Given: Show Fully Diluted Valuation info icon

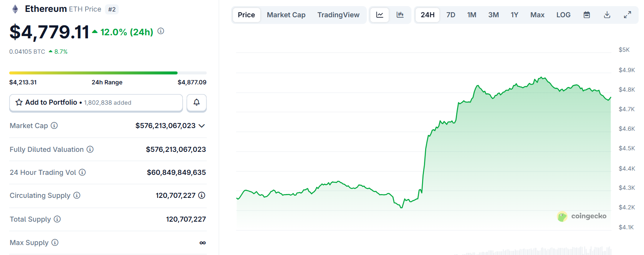Looking at the screenshot, I should click(x=90, y=149).
